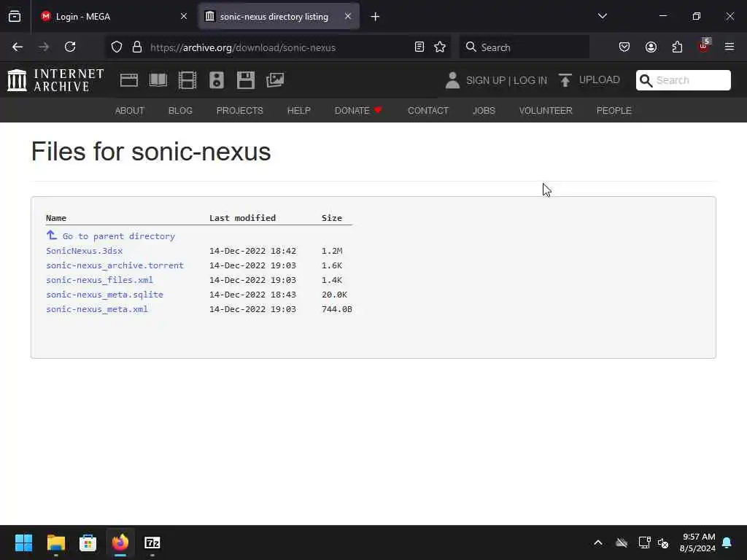The width and height of the screenshot is (747, 560).
Task: Click the SIGN UP link
Action: tap(485, 80)
